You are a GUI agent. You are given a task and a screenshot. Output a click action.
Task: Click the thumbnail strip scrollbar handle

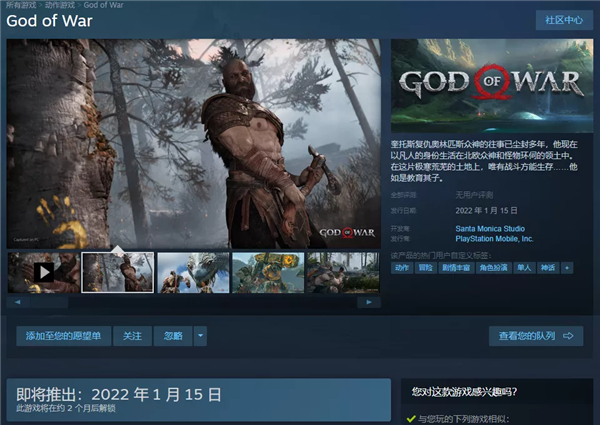point(49,302)
